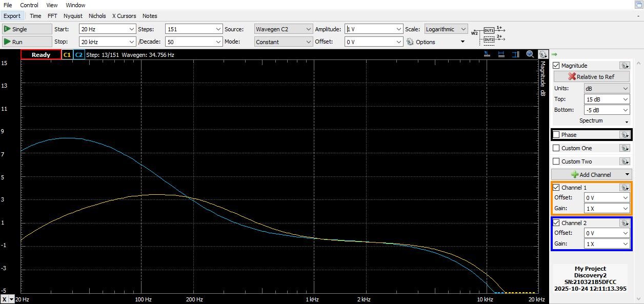This screenshot has width=644, height=304.
Task: Open Custom One gear settings
Action: (624, 148)
